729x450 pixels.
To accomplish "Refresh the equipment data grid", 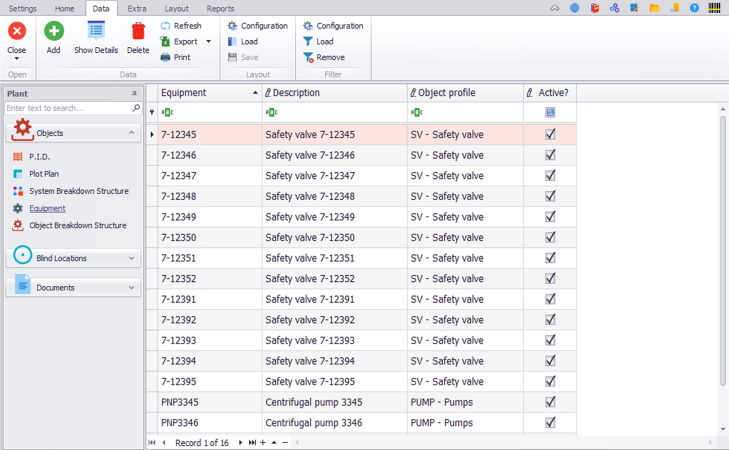I will 180,26.
